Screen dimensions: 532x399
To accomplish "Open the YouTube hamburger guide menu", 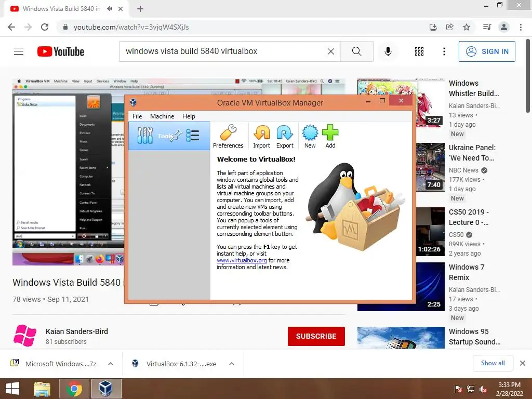I will click(x=19, y=51).
